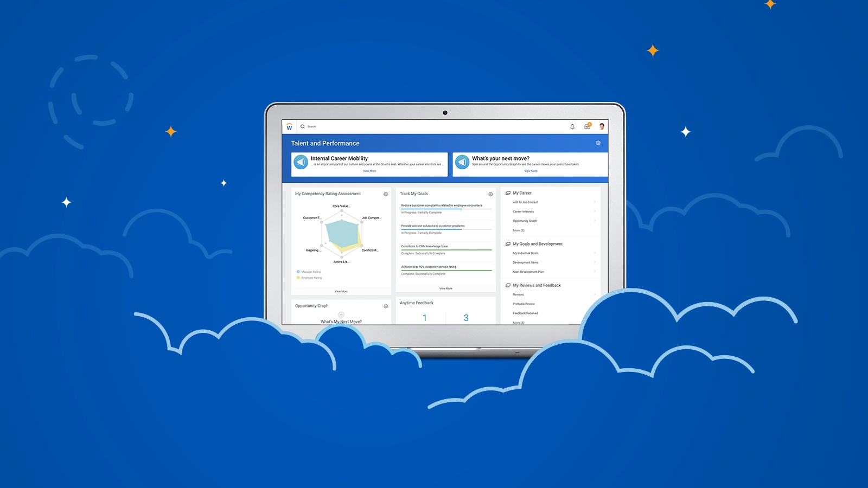Open Talent and Performance settings gear
Viewport: 868px width, 488px height.
click(x=598, y=143)
